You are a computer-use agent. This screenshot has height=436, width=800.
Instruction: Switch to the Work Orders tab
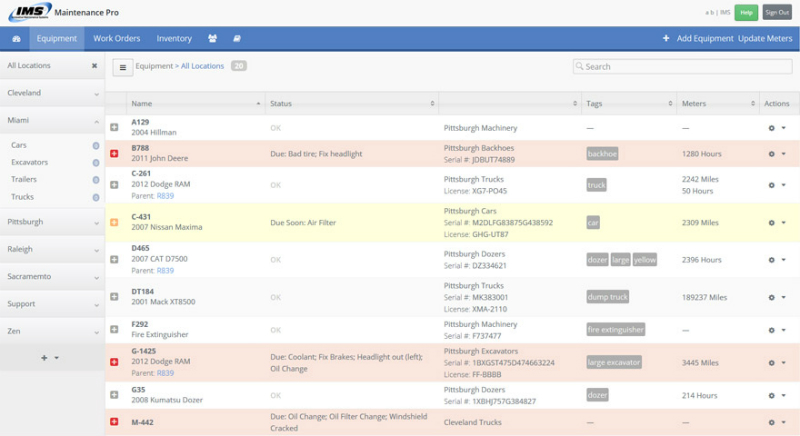117,39
